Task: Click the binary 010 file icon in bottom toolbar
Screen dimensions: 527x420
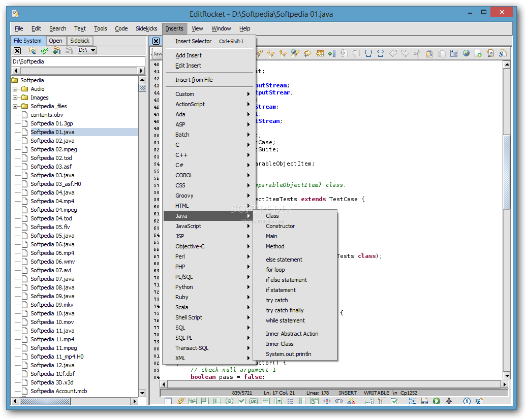Action: coord(424,401)
